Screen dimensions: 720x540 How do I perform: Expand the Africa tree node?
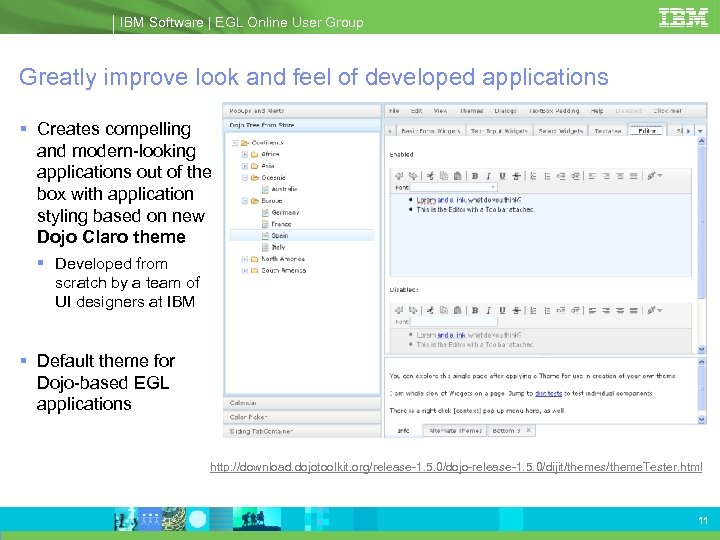(x=243, y=155)
